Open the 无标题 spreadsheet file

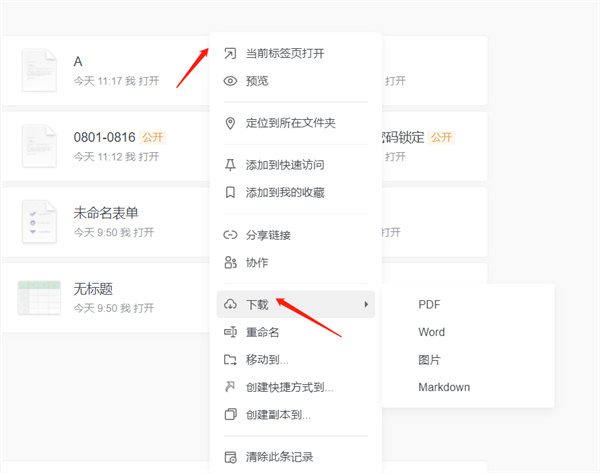pos(93,288)
